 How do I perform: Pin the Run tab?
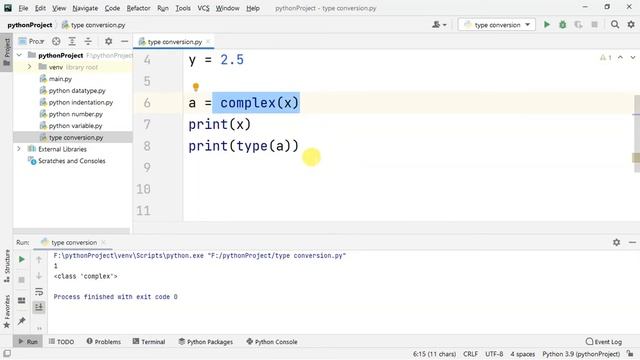(x=22, y=321)
